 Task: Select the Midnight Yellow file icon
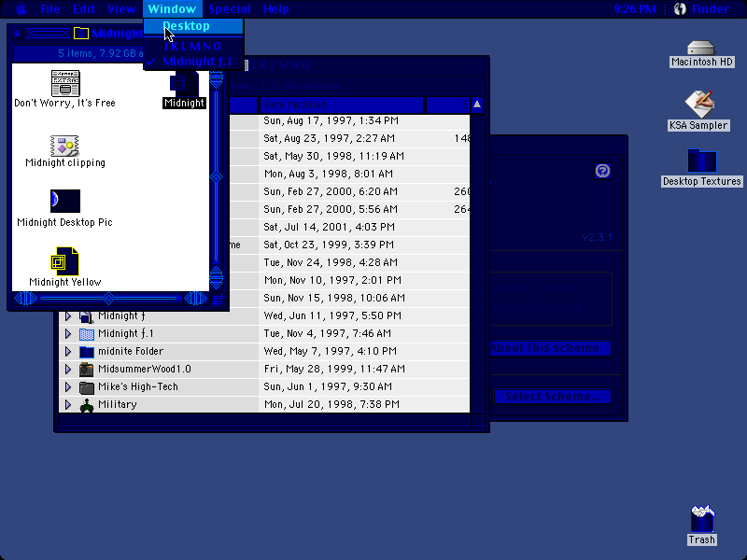click(64, 261)
